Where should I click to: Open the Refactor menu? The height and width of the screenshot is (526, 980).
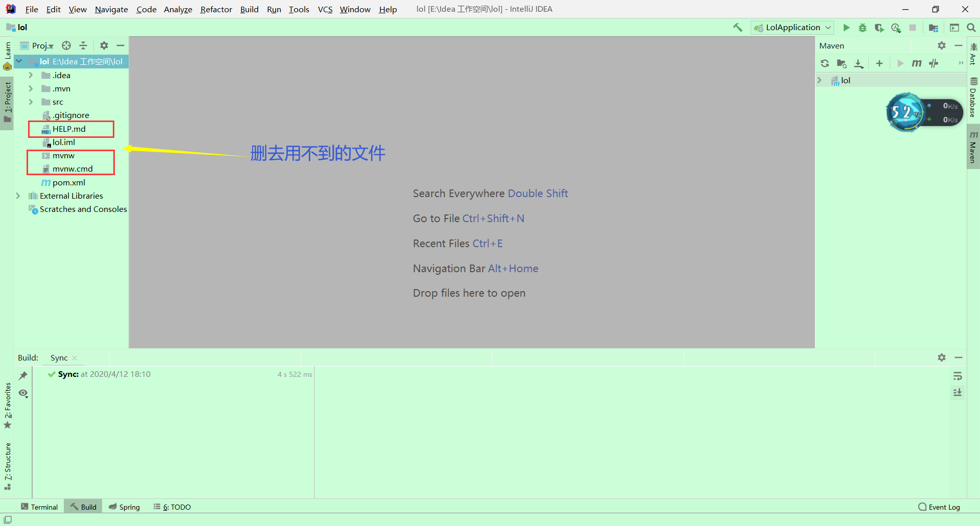click(216, 9)
